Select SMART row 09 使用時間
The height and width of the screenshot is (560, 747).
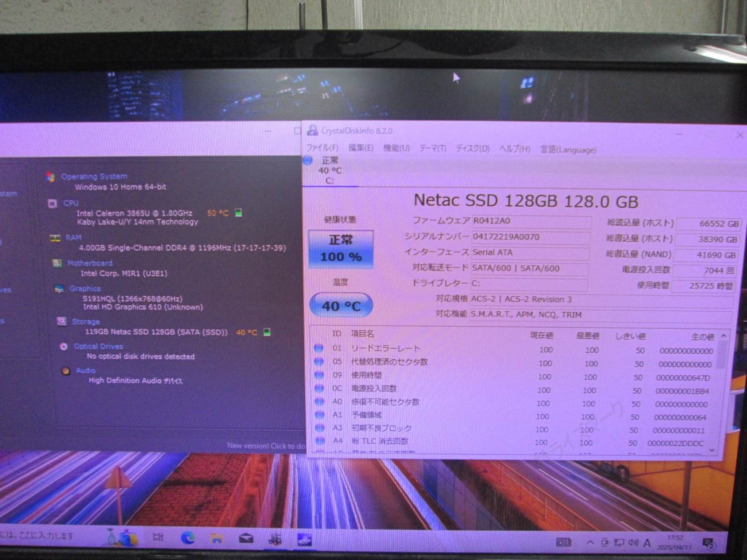(x=513, y=376)
